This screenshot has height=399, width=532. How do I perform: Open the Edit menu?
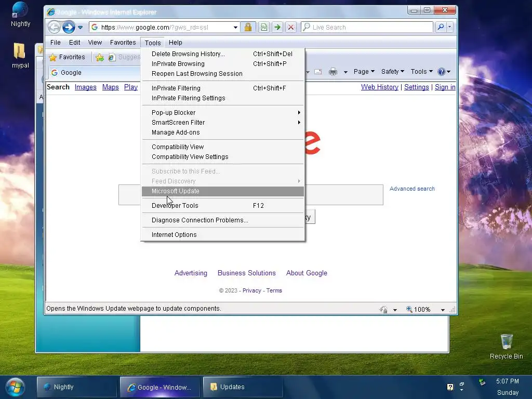pyautogui.click(x=74, y=43)
